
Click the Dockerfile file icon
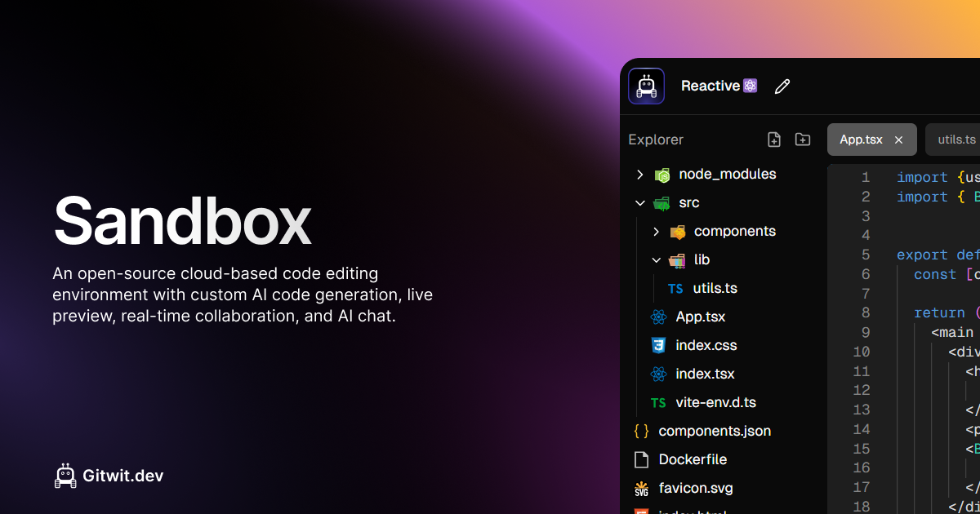[x=641, y=459]
